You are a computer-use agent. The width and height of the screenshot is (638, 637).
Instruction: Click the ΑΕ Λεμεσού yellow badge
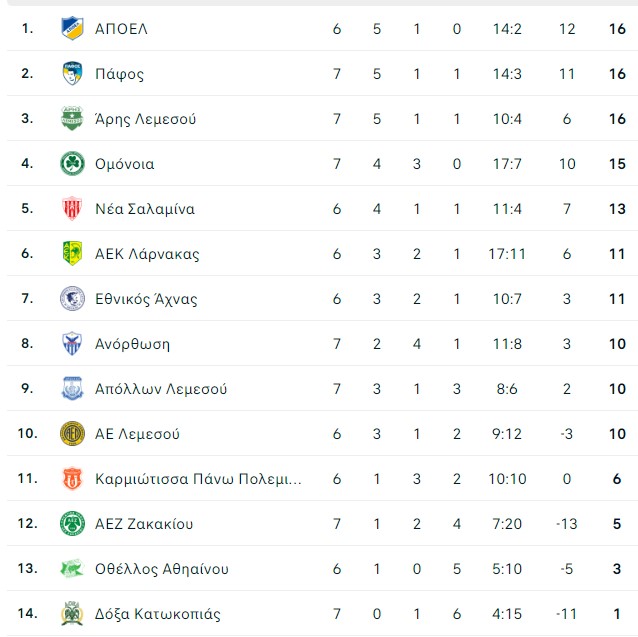click(x=72, y=434)
